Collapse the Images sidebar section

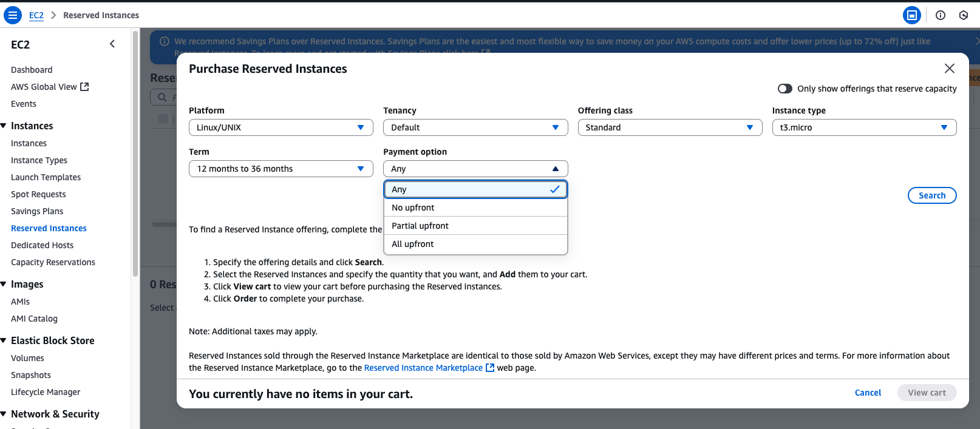[4, 284]
